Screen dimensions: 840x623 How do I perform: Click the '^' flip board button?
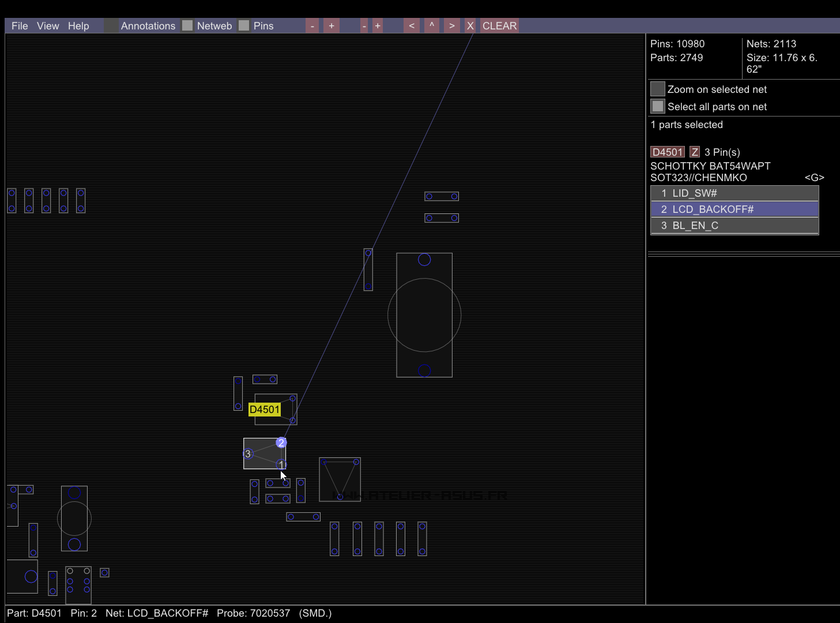pyautogui.click(x=431, y=26)
